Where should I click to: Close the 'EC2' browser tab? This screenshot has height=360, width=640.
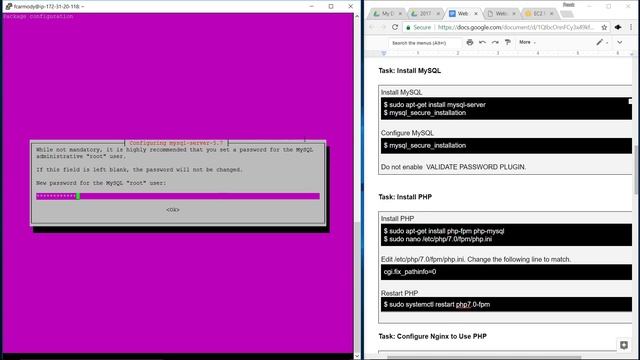(x=552, y=14)
